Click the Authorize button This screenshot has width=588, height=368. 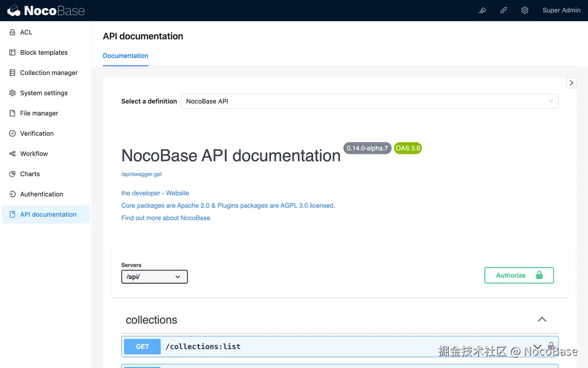pyautogui.click(x=519, y=275)
